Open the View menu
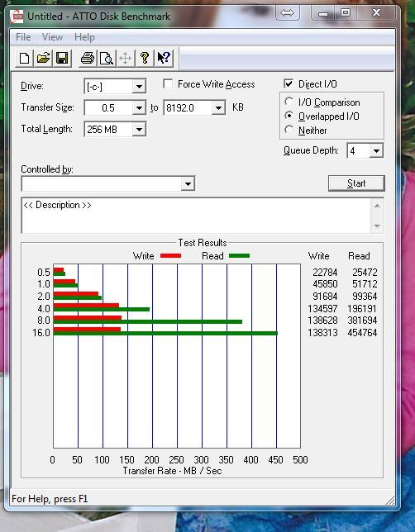 (x=52, y=37)
